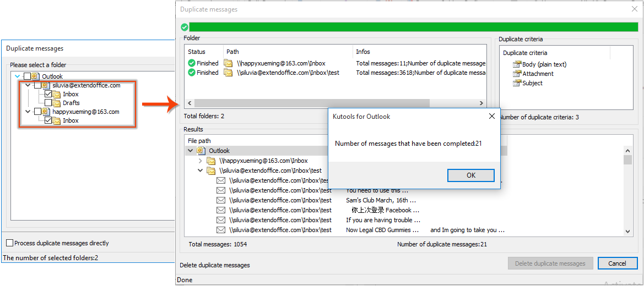Viewport: 644px width, 286px height.
Task: Click Drafts folder icon in folder tree
Action: (56, 103)
